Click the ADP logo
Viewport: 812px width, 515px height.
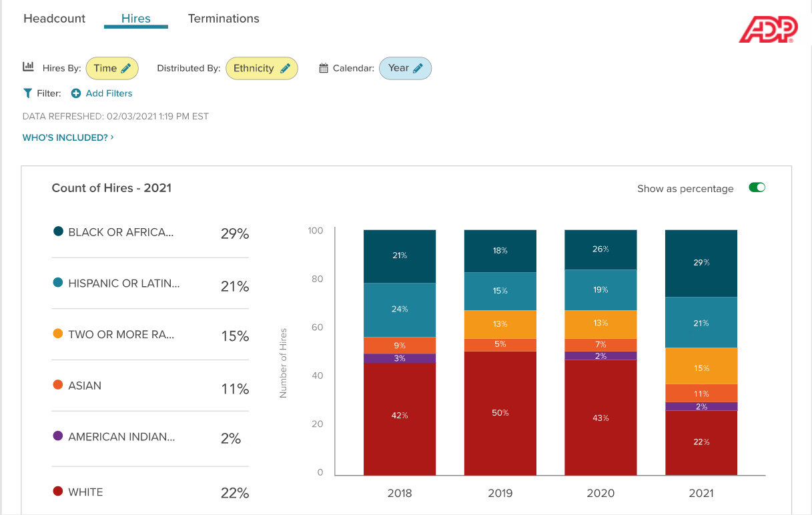767,29
